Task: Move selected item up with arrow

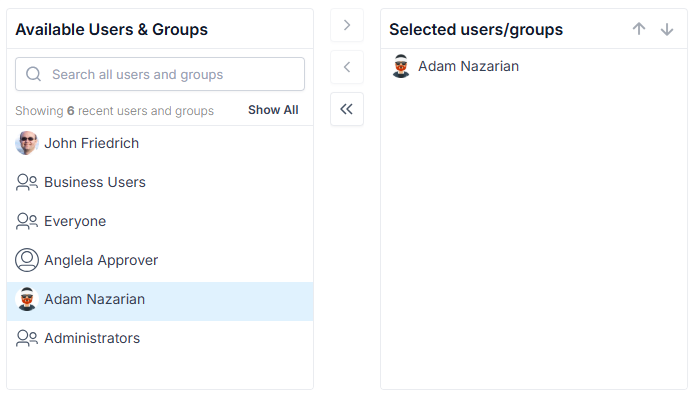Action: (639, 29)
